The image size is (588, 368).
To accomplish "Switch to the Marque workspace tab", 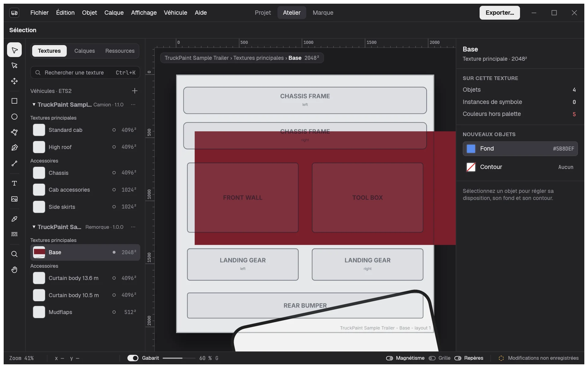I will click(323, 13).
